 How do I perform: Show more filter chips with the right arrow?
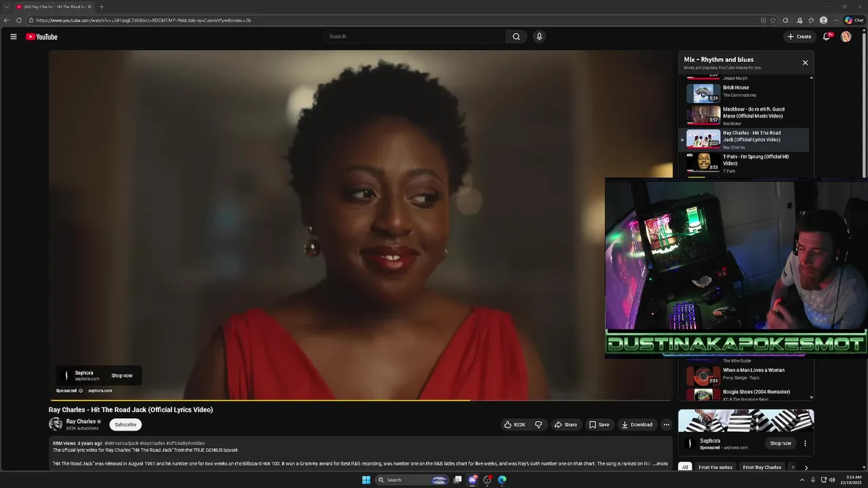pyautogui.click(x=806, y=467)
